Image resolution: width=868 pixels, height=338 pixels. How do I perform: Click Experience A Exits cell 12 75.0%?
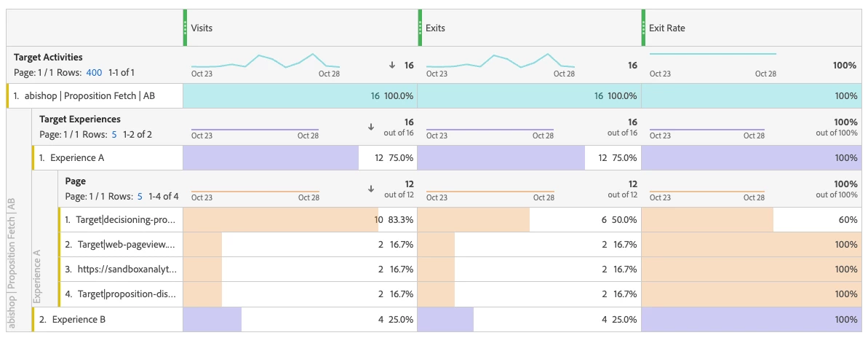tap(529, 158)
